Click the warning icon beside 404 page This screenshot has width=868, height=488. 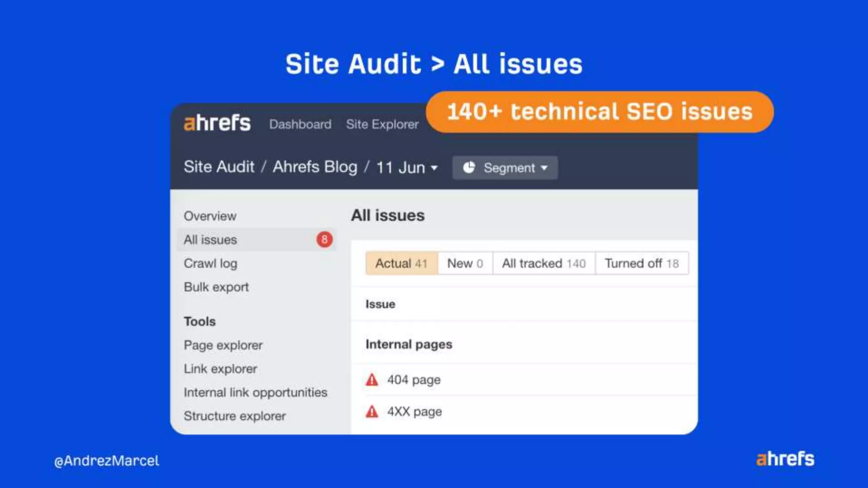(372, 380)
